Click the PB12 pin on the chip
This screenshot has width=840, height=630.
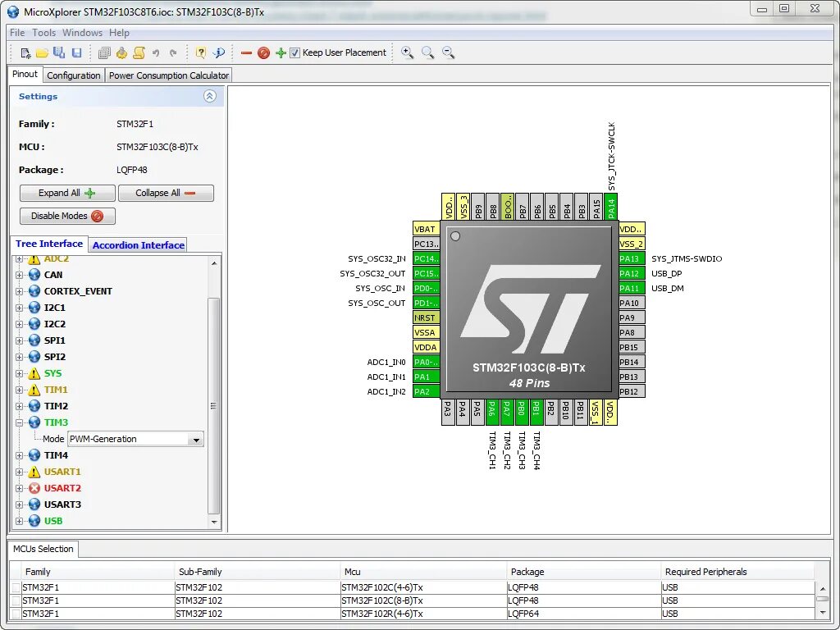[x=632, y=391]
